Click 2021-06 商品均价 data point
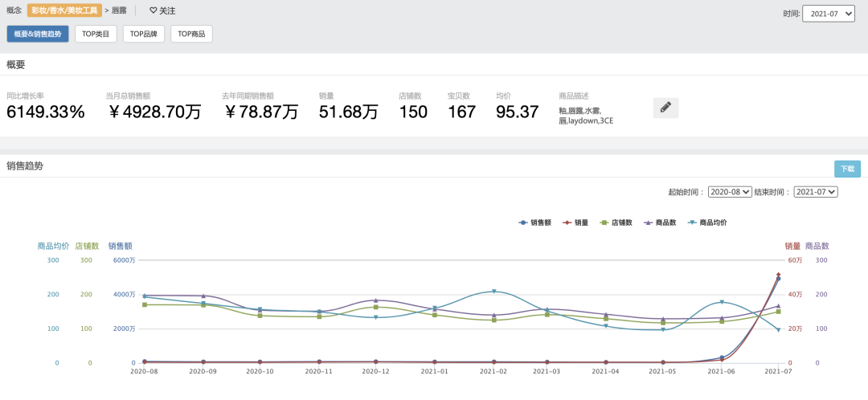 click(x=722, y=302)
